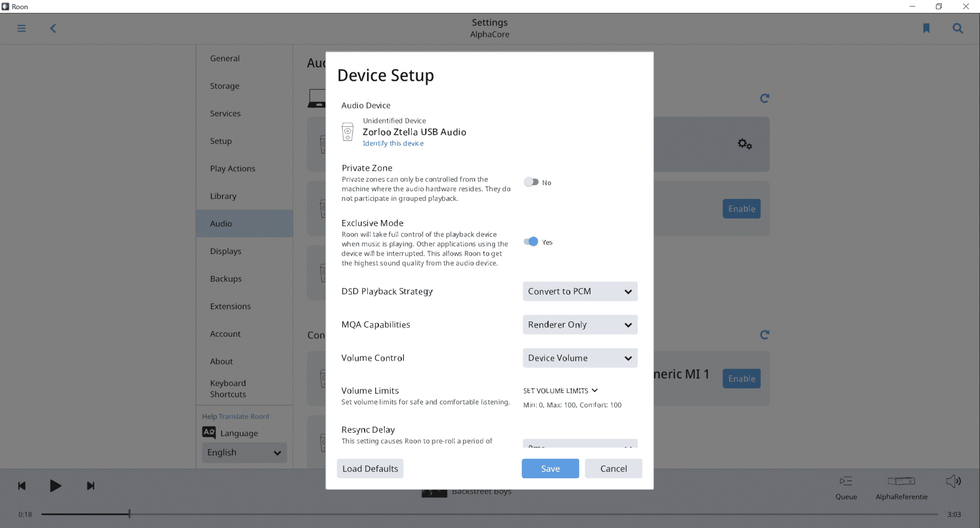Open Keyboard Shortcuts settings
Viewport: 980px width, 528px height.
(x=245, y=389)
